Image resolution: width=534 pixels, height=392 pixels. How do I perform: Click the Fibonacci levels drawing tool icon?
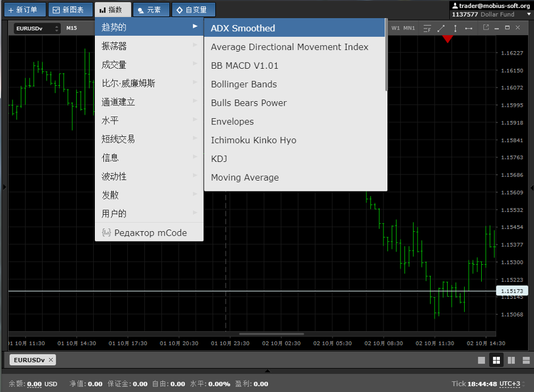pos(427,28)
